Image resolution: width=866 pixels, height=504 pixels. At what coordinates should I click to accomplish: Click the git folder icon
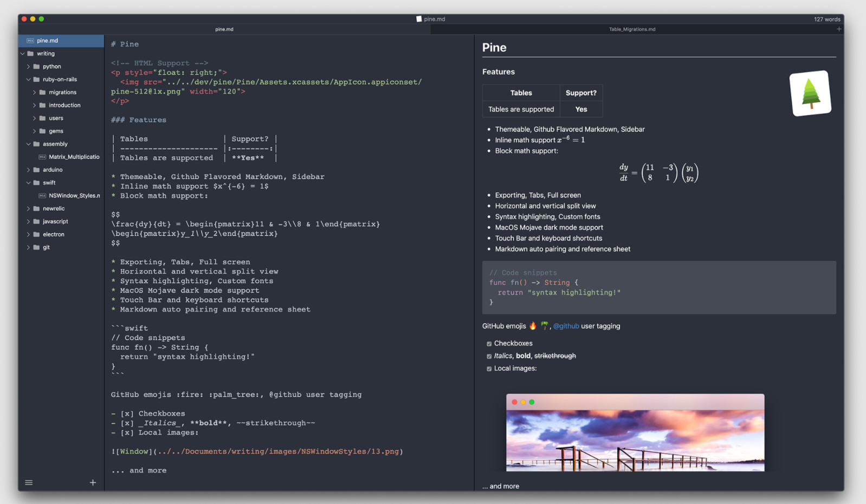pyautogui.click(x=37, y=247)
